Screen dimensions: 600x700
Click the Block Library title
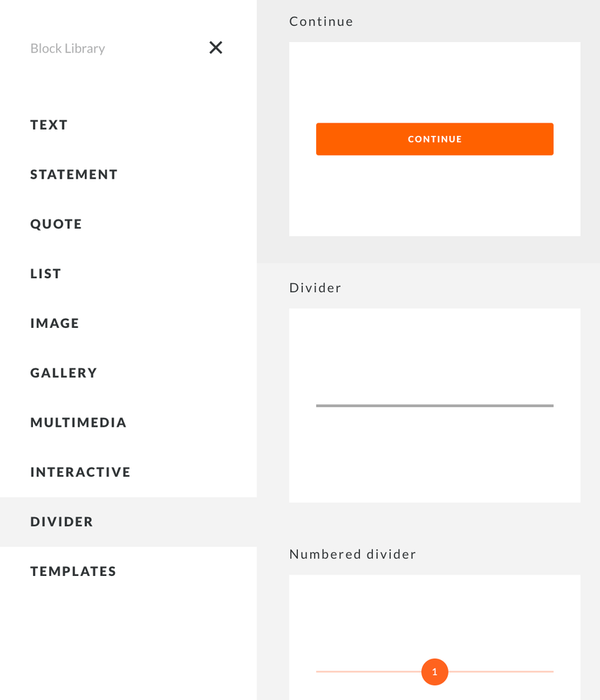(67, 48)
